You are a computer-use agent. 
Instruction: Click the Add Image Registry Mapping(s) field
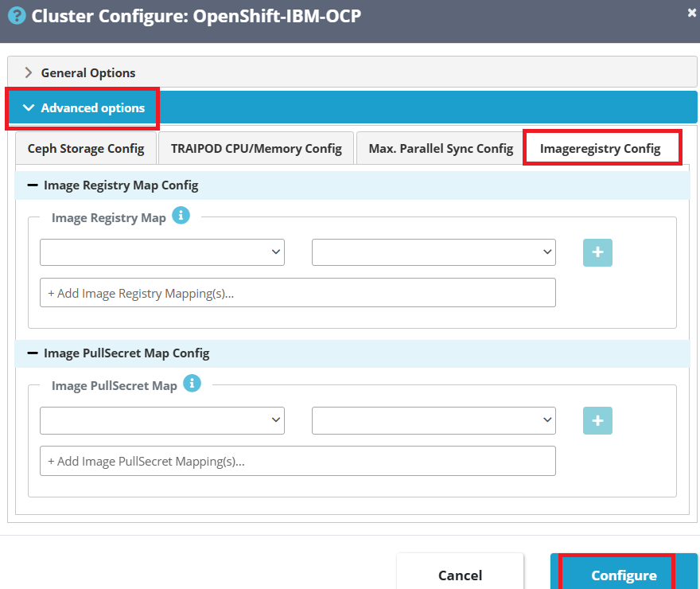pyautogui.click(x=297, y=293)
